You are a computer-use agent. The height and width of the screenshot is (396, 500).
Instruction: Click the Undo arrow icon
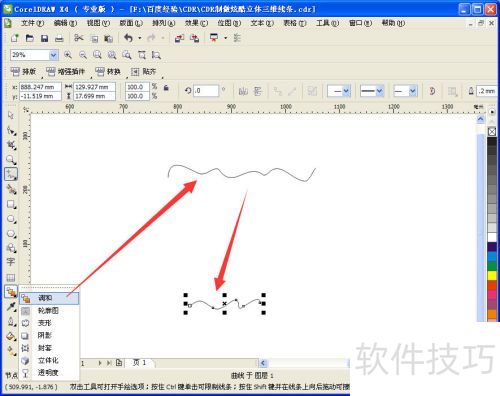[129, 38]
